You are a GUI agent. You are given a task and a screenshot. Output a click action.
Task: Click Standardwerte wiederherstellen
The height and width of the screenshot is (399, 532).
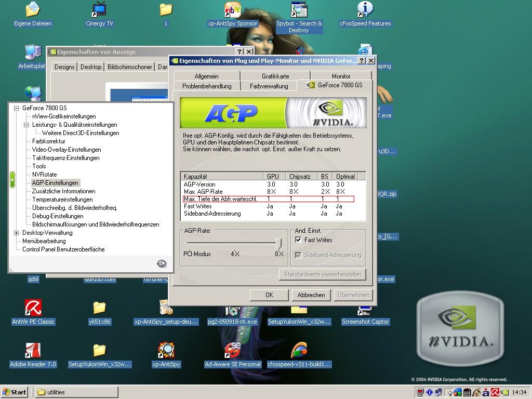322,274
